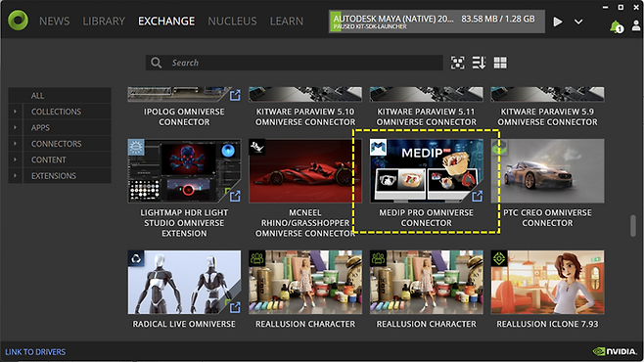Click Lightmap card's sun badge icon

(x=135, y=147)
